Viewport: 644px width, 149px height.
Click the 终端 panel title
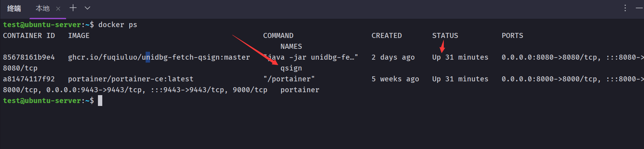click(x=14, y=8)
